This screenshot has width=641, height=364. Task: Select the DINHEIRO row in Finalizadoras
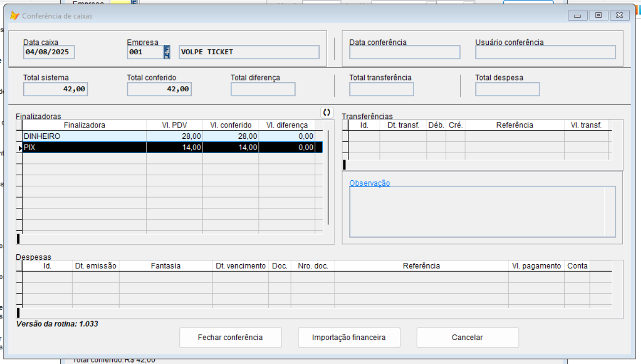[x=84, y=136]
